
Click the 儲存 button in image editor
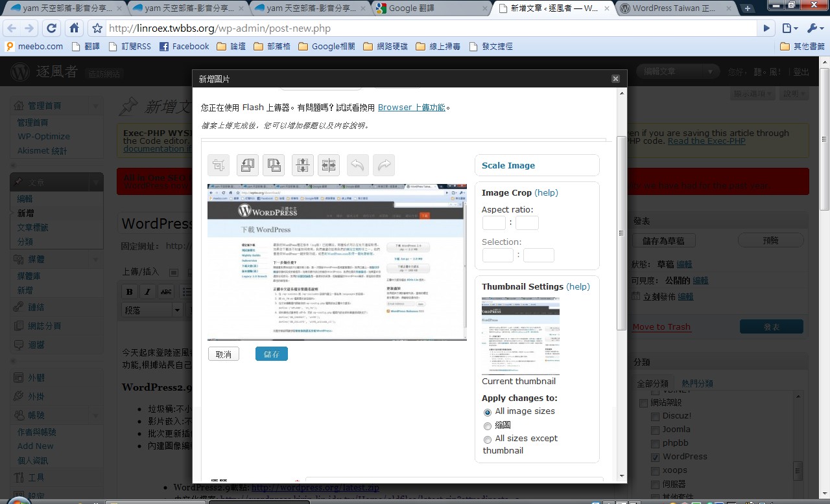point(272,354)
